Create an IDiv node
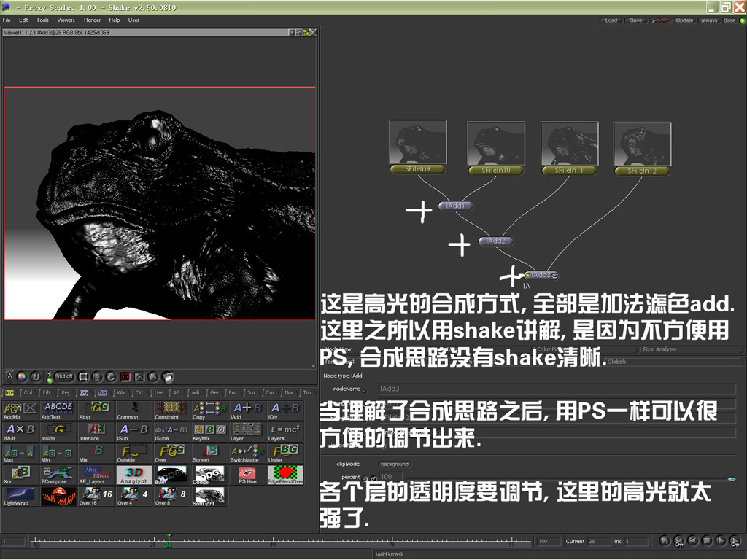Screen dimensions: 747x560 tap(285, 411)
